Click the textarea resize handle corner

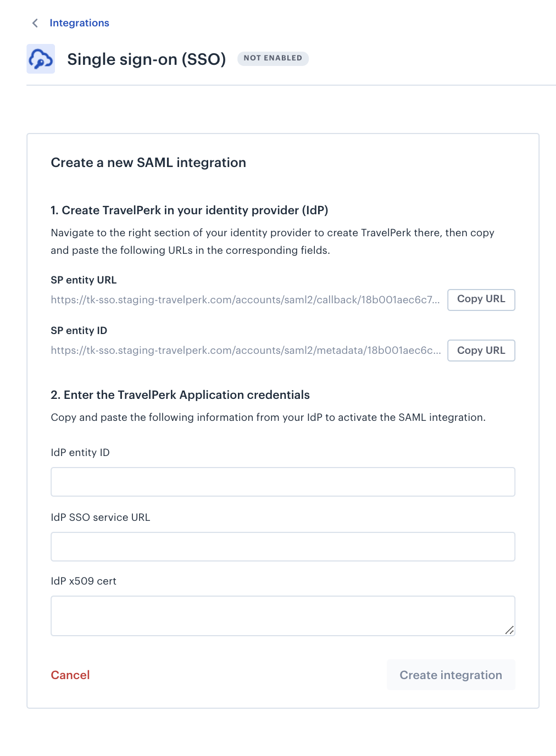point(510,630)
